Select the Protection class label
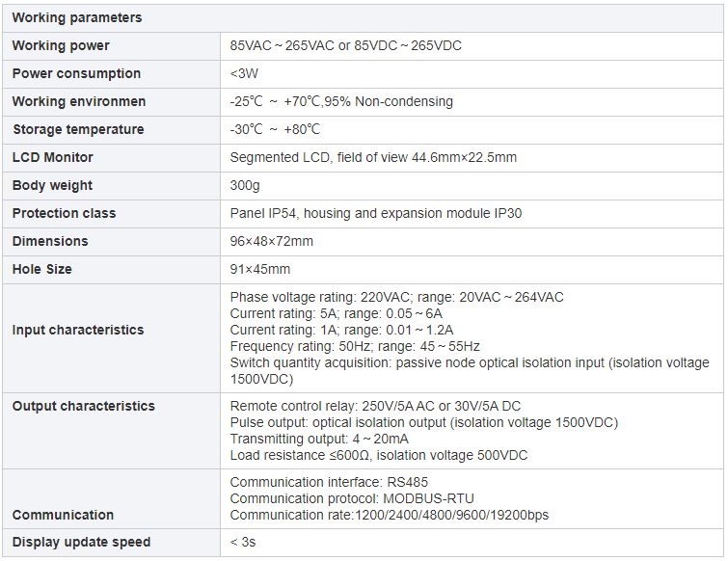Screen dimensions: 728x561 point(64,213)
